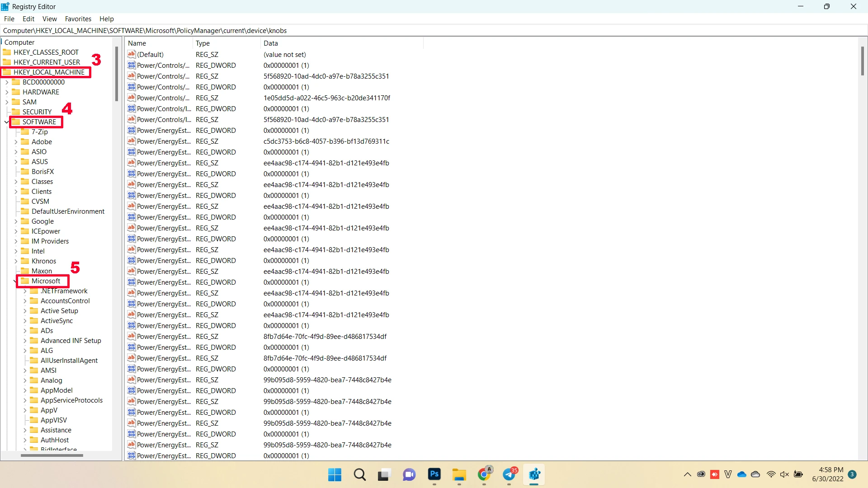The height and width of the screenshot is (488, 868).
Task: Expand the HARDWARE key
Action: click(x=7, y=92)
